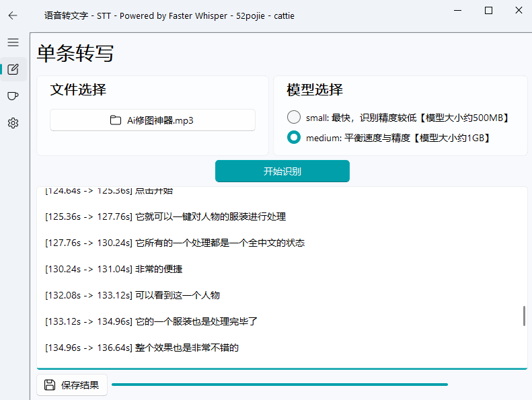Select the medium model radio button
532x400 pixels.
293,138
